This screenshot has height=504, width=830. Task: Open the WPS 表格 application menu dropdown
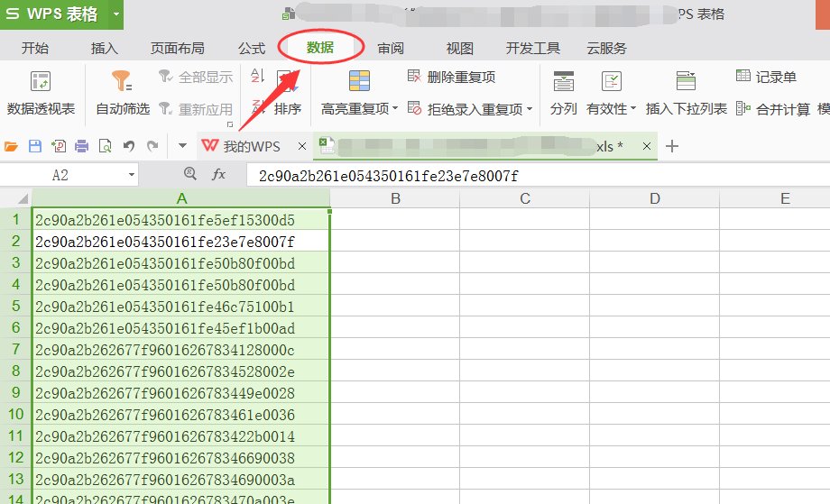tap(115, 14)
